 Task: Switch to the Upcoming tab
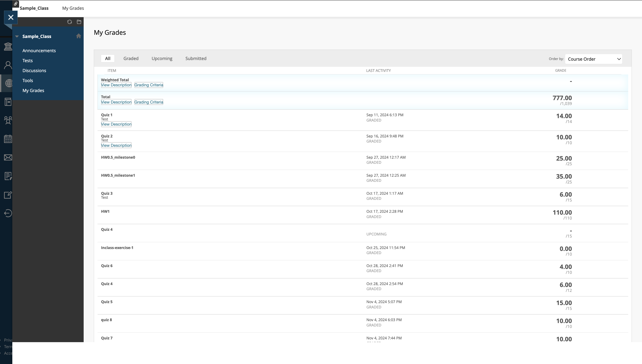pyautogui.click(x=162, y=59)
